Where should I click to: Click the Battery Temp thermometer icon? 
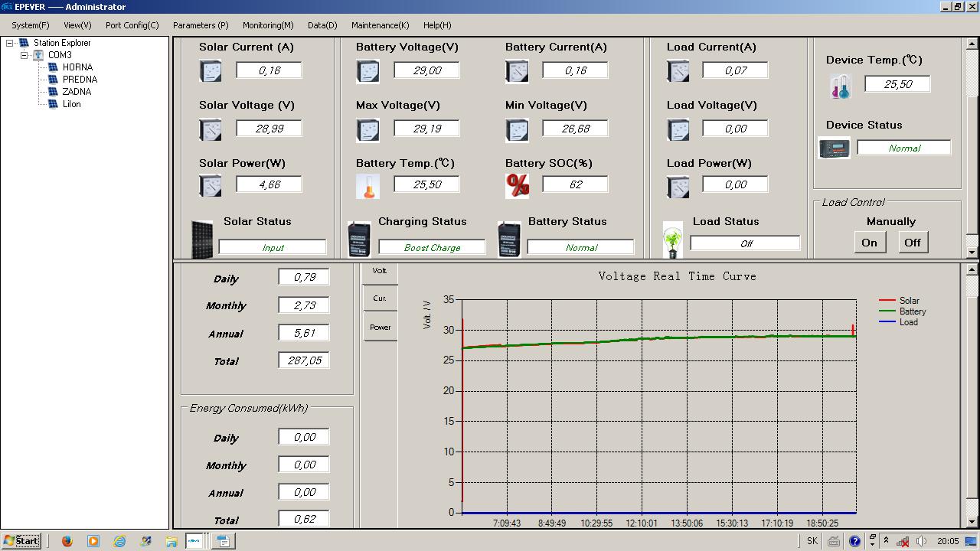pos(367,186)
